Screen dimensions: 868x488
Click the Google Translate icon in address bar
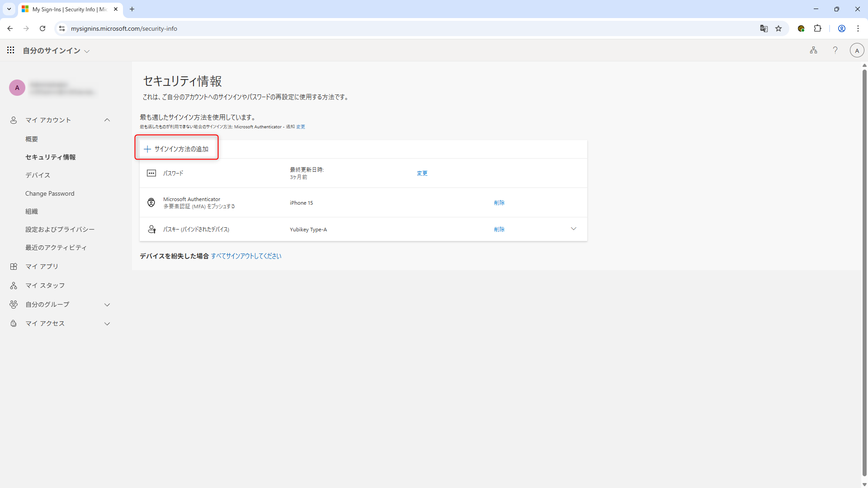point(764,28)
